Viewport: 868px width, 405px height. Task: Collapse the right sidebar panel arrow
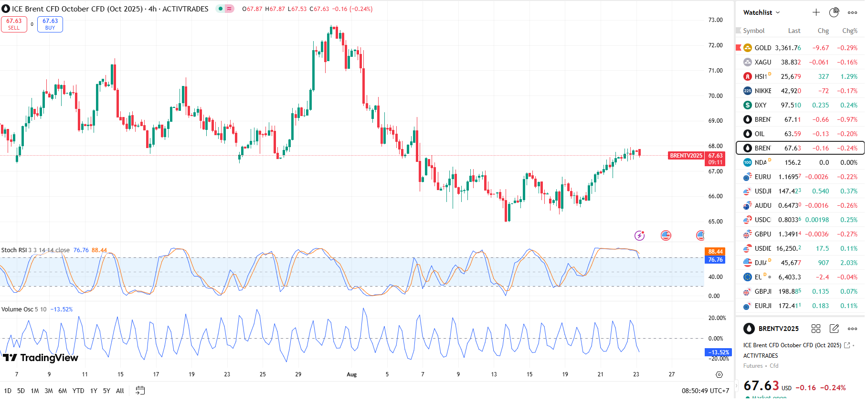tap(736, 385)
